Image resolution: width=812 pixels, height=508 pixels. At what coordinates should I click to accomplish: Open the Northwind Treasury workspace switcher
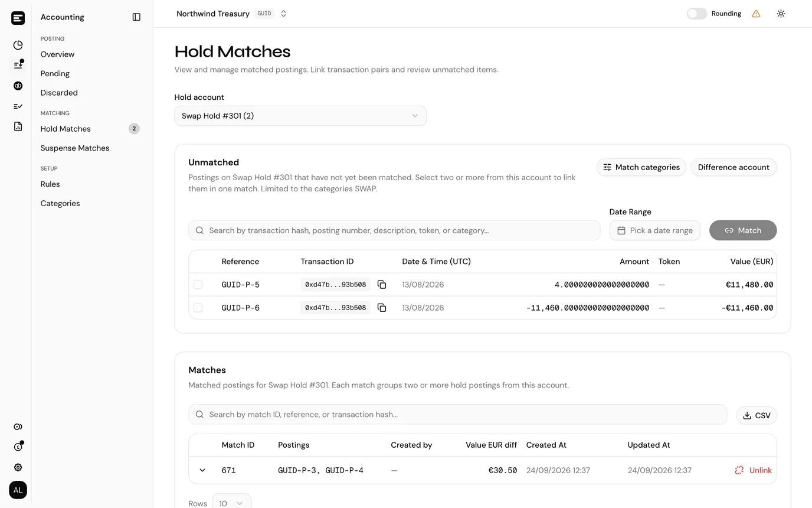(232, 14)
